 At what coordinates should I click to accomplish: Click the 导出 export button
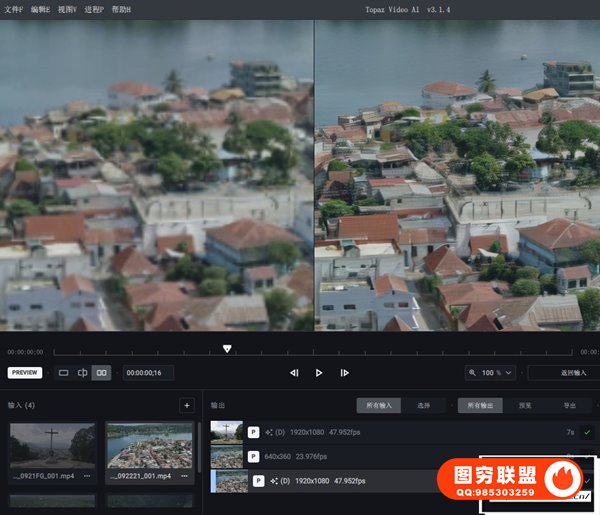pos(570,406)
